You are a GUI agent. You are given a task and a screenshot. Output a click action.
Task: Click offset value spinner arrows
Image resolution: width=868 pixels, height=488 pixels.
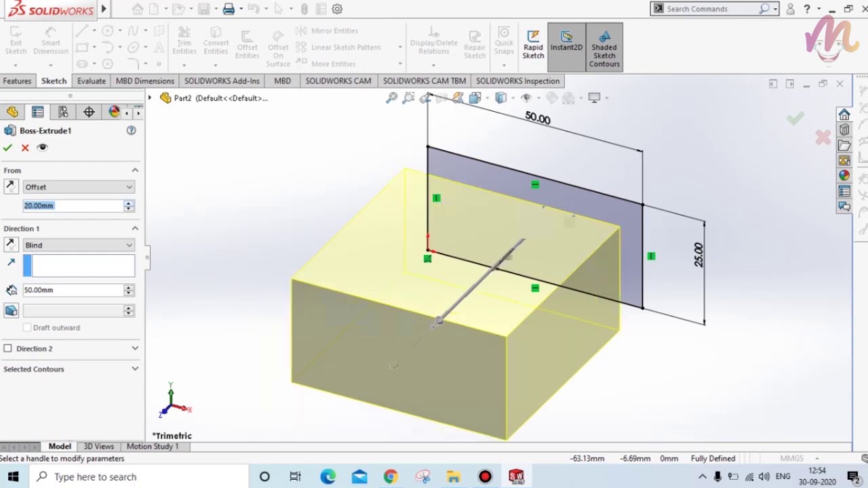(129, 205)
